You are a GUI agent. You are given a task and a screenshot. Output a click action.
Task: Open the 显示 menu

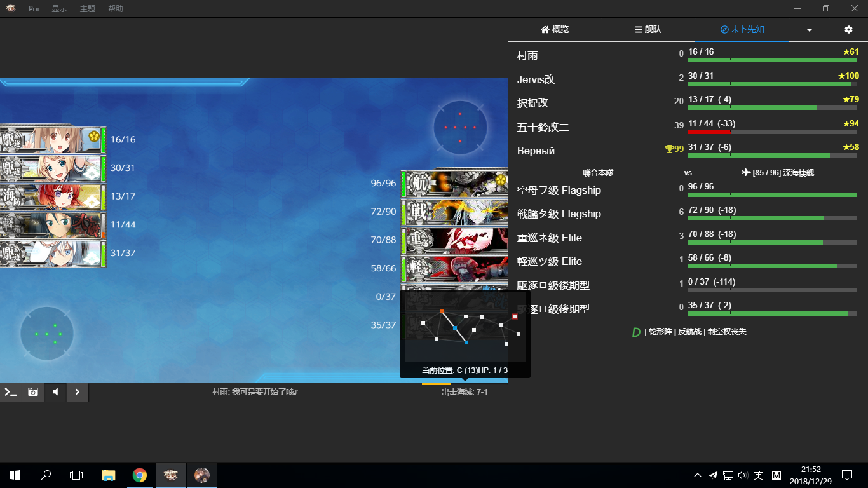[59, 9]
